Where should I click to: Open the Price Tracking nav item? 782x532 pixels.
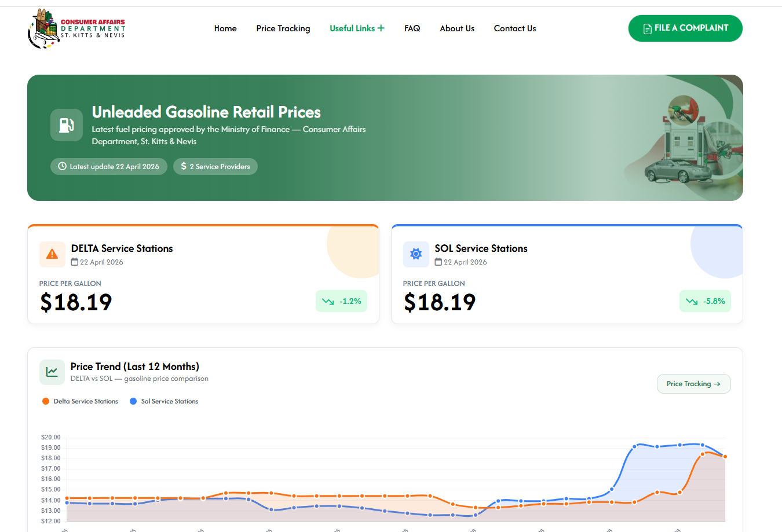[x=283, y=28]
